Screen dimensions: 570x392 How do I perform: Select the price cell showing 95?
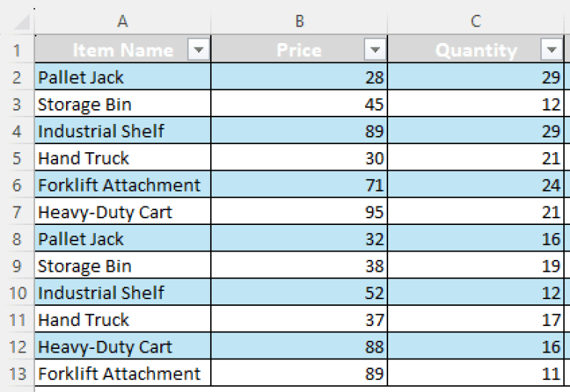click(x=299, y=212)
